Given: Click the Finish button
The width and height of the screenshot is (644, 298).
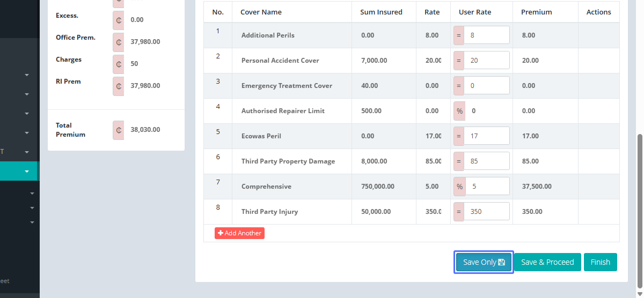Looking at the screenshot, I should 600,262.
